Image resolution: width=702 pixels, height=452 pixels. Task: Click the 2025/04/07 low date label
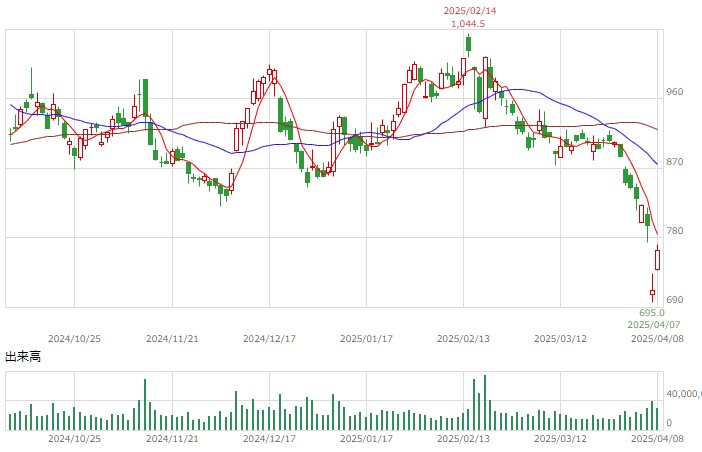click(x=654, y=325)
